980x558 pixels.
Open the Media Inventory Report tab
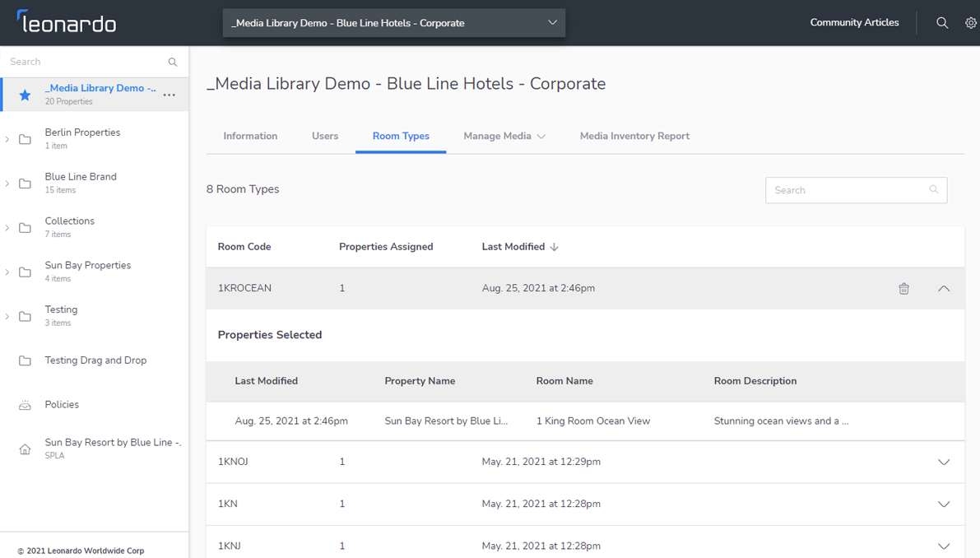[634, 137]
